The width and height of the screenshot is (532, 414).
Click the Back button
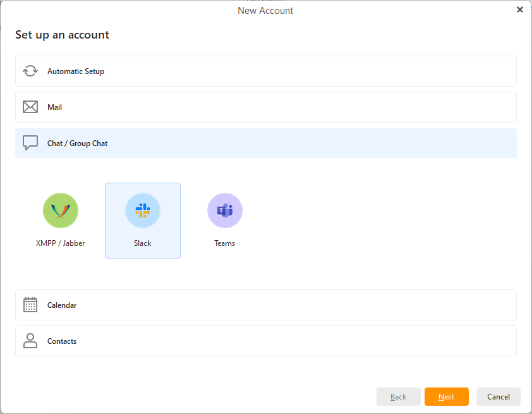[x=398, y=397]
